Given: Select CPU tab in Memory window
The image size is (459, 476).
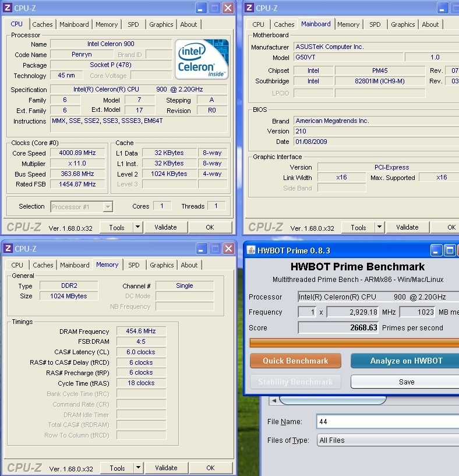Looking at the screenshot, I should pyautogui.click(x=17, y=265).
